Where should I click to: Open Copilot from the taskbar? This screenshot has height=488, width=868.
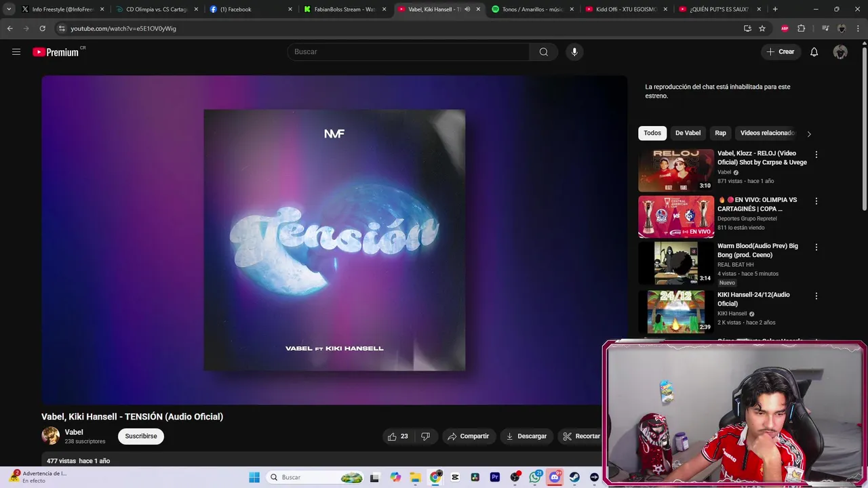pyautogui.click(x=395, y=477)
